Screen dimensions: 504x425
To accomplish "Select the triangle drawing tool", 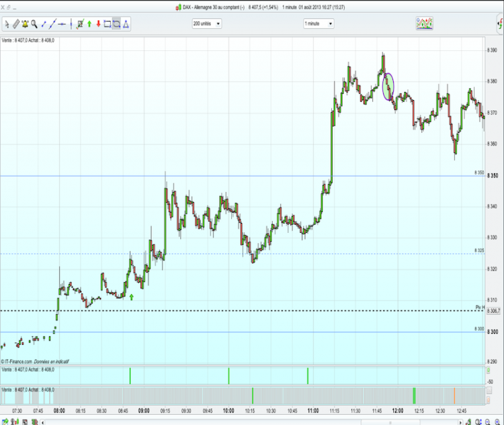I will point(126,23).
